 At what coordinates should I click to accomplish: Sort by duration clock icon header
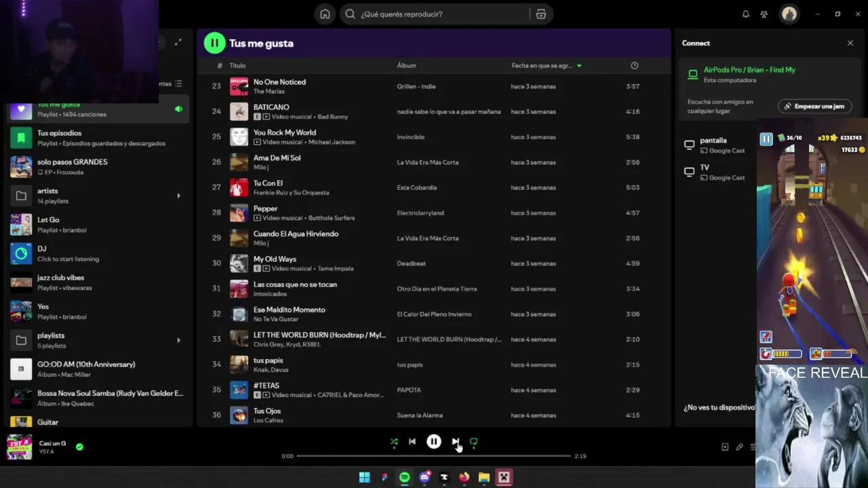point(635,66)
